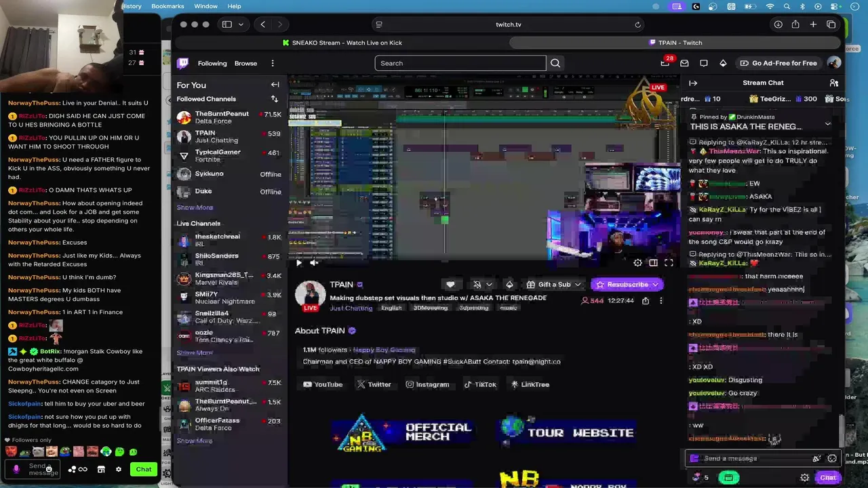Open TPAIN's TikTok link
This screenshot has width=868, height=488.
(479, 384)
